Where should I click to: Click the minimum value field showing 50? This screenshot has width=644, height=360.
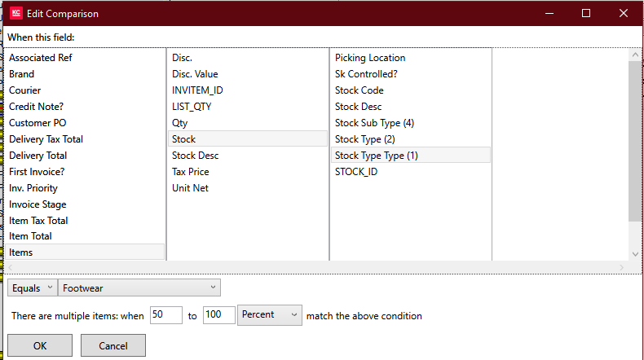click(166, 315)
